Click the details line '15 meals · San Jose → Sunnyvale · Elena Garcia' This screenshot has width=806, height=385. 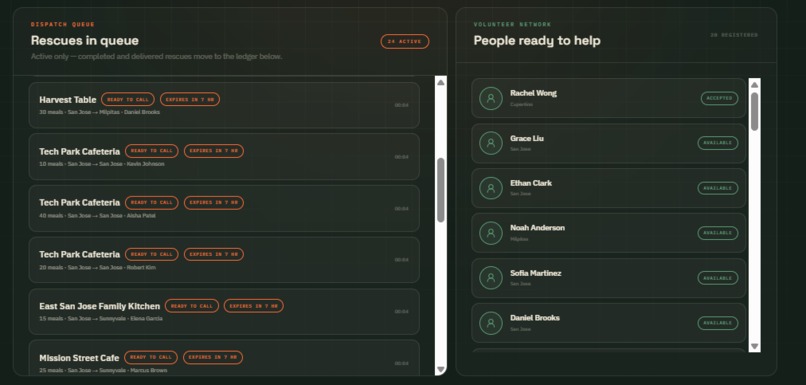101,319
